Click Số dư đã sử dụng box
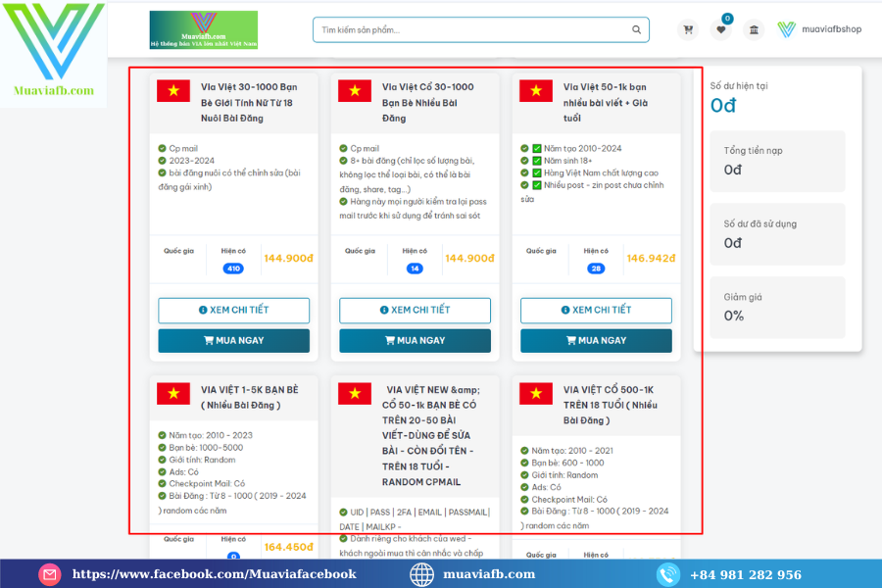This screenshot has width=882, height=588. tap(777, 234)
